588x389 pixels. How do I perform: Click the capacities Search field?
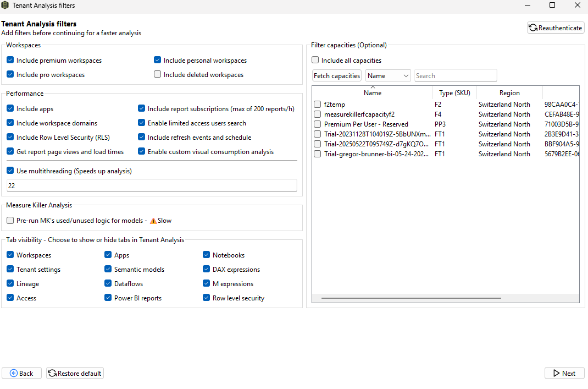[456, 75]
